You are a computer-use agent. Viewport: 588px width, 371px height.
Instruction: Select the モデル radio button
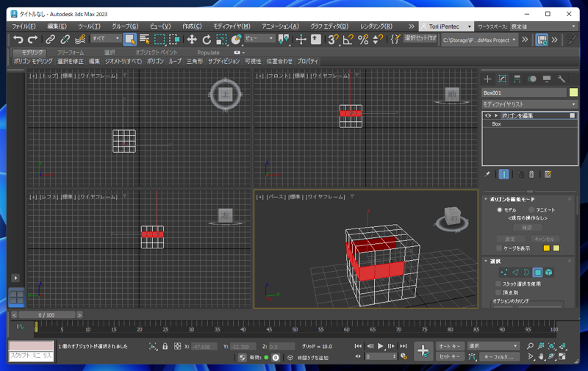pos(500,210)
